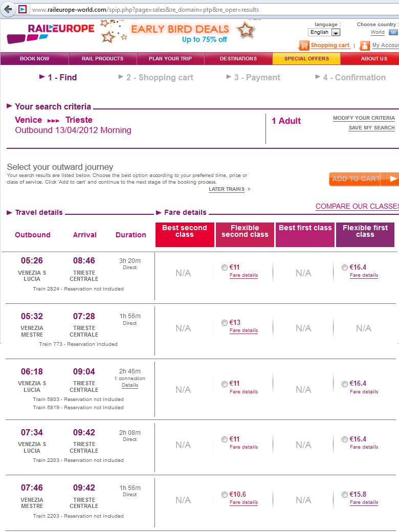The image size is (399, 532).
Task: Click the My Account person icon
Action: point(365,46)
